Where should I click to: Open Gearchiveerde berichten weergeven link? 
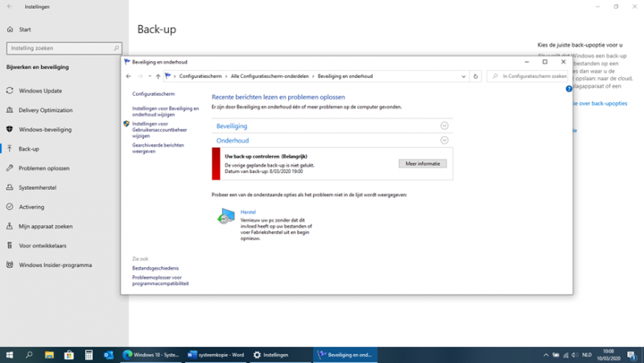(x=157, y=148)
